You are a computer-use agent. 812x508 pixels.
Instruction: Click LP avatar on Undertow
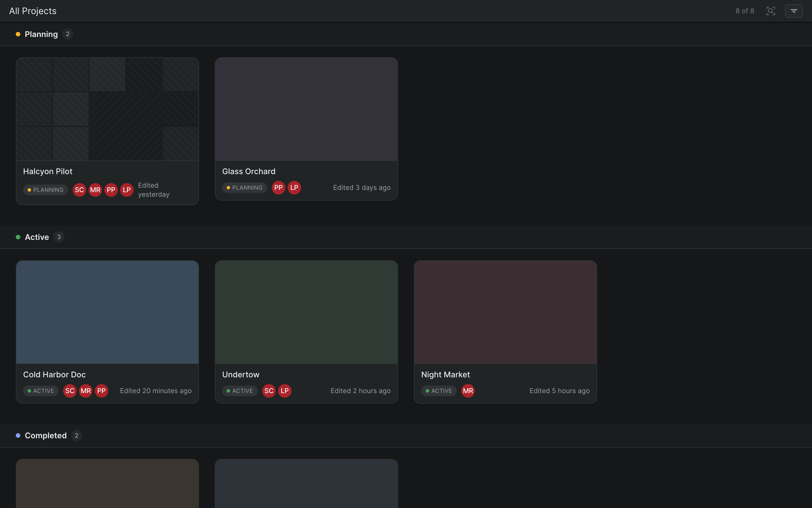(284, 391)
